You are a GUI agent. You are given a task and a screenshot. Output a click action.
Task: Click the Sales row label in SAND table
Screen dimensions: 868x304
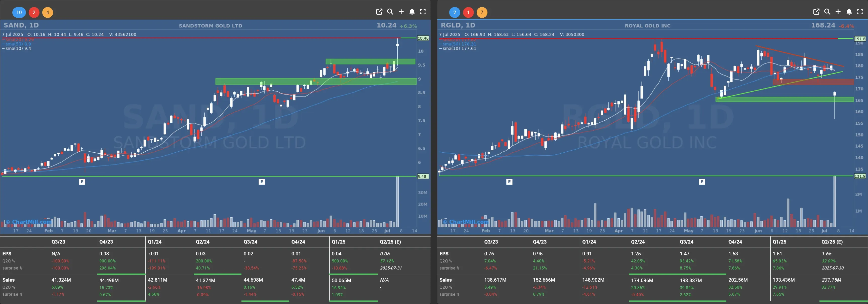(8, 280)
